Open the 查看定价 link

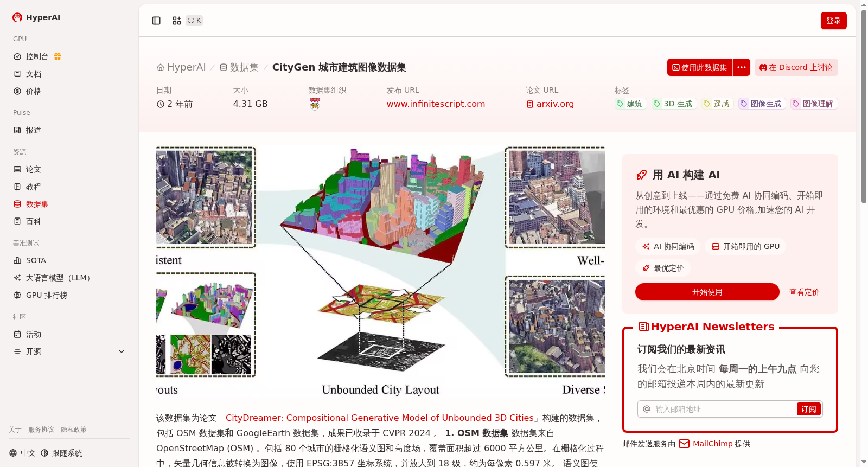coord(804,292)
